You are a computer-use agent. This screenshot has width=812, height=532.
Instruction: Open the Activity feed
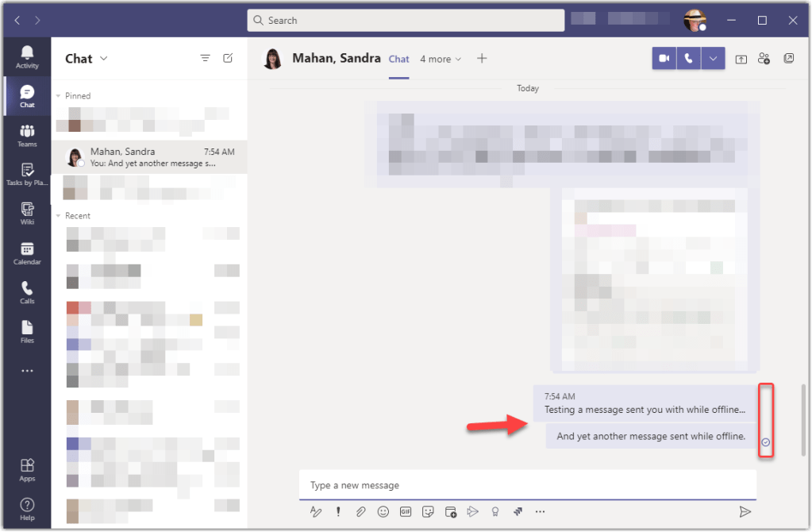tap(26, 56)
